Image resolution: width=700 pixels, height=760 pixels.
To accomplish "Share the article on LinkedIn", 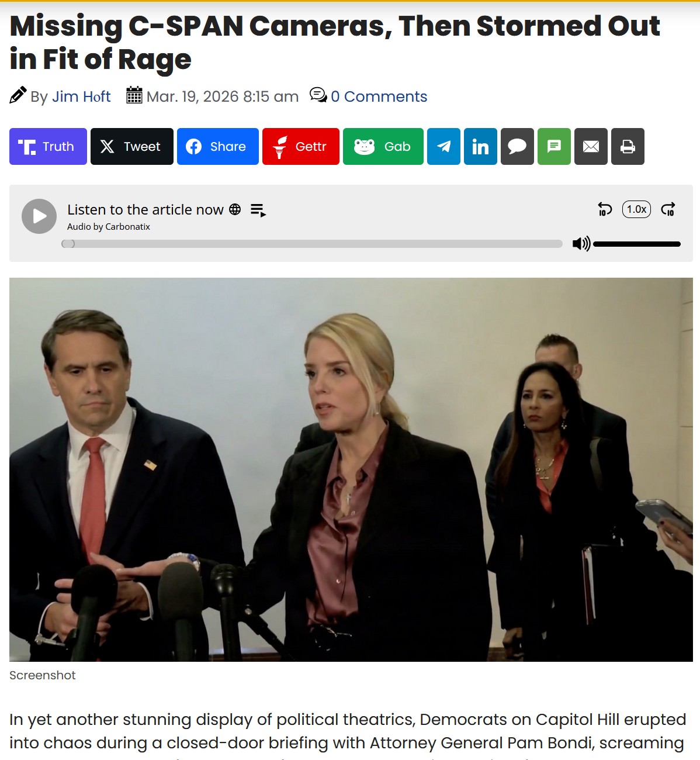I will click(480, 146).
